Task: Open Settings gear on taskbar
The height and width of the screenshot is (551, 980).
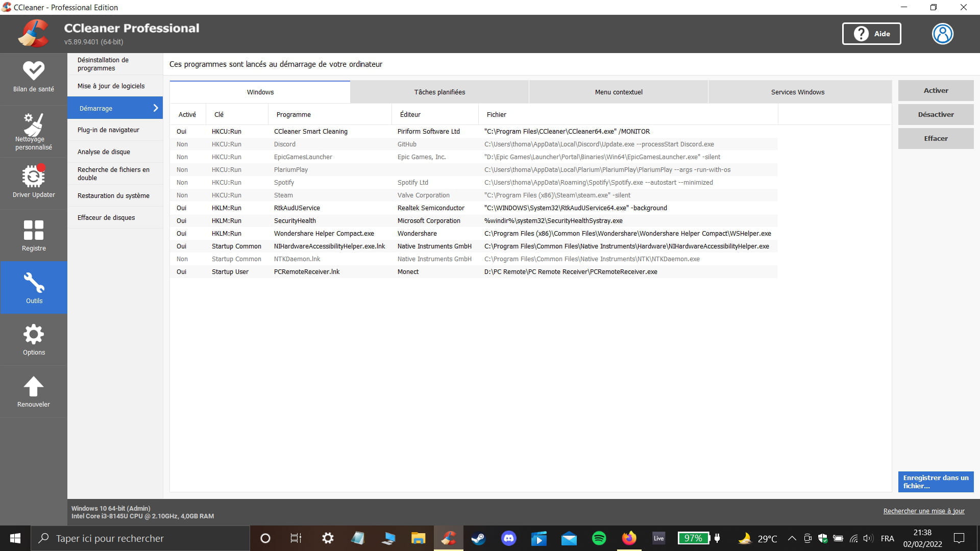Action: point(328,538)
